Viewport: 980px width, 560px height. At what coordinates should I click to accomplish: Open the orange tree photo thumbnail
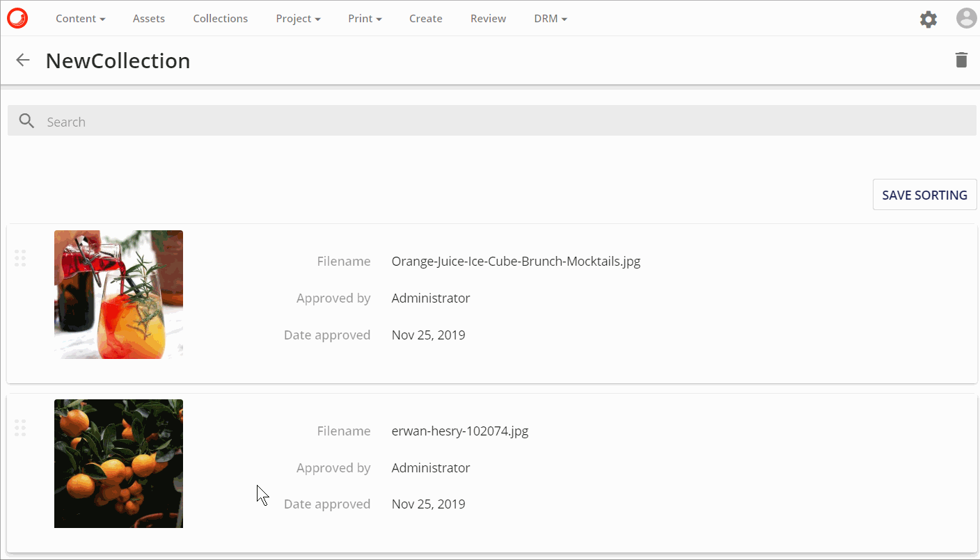pyautogui.click(x=118, y=463)
